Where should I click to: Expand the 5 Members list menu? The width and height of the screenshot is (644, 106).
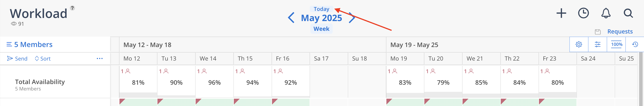(x=30, y=44)
